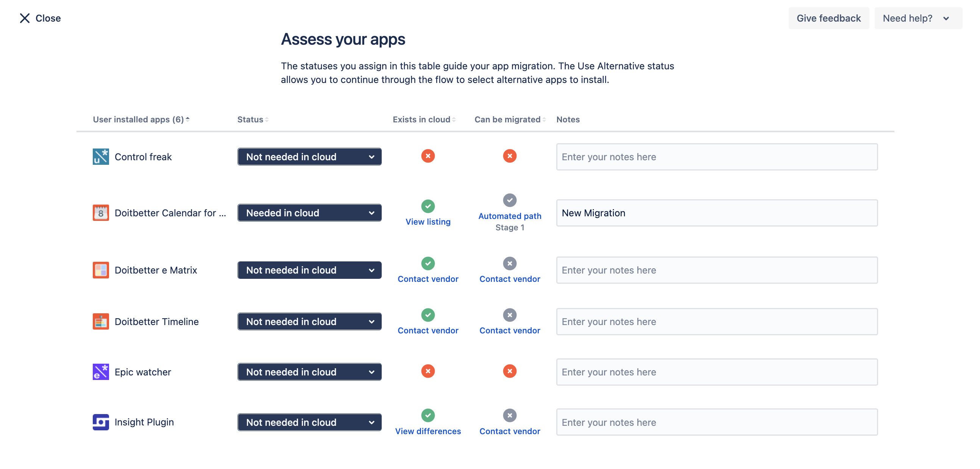Click red cross under Exists in cloud for Control freak
The width and height of the screenshot is (980, 469).
tap(428, 156)
